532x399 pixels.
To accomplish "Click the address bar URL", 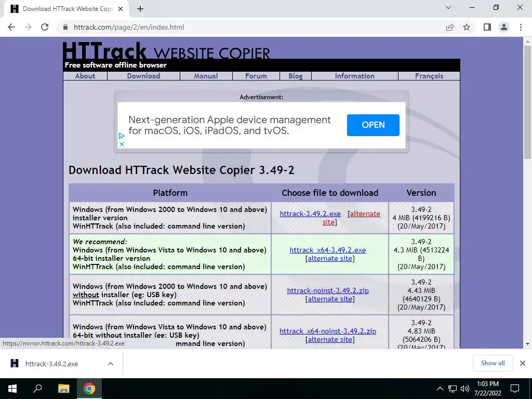I will (129, 27).
